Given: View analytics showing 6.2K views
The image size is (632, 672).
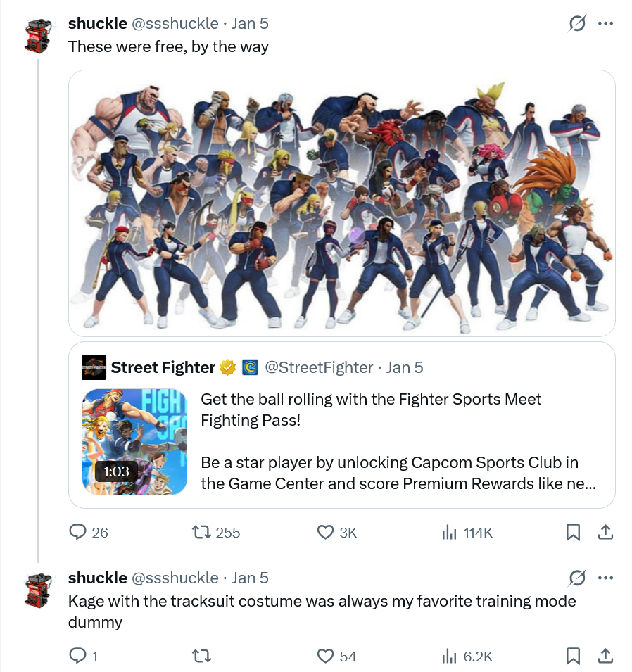Looking at the screenshot, I should coord(467,656).
